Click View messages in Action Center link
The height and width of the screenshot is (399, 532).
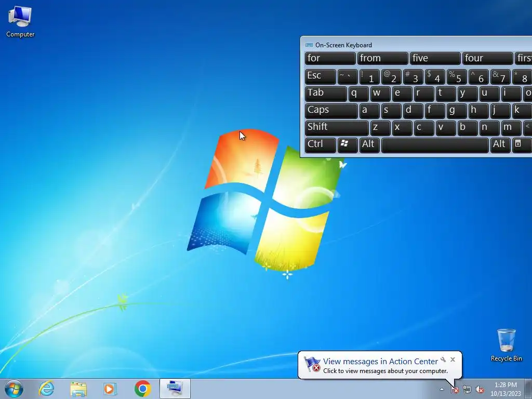380,362
